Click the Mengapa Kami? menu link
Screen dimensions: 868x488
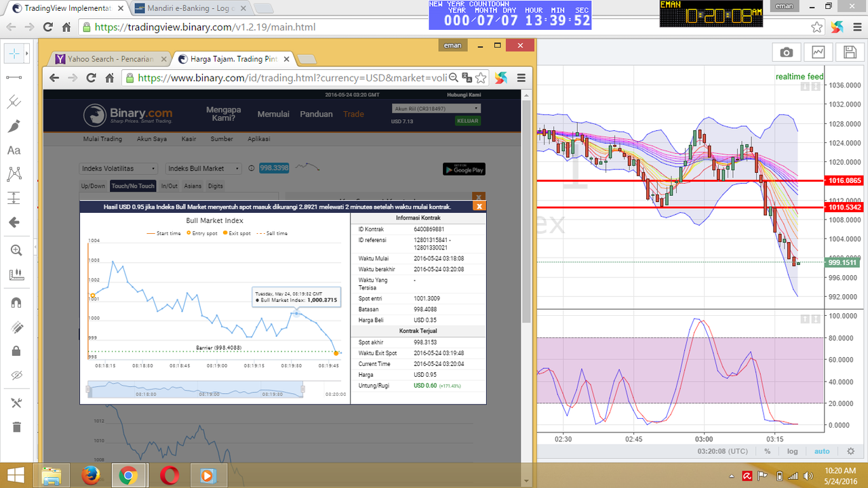[224, 114]
